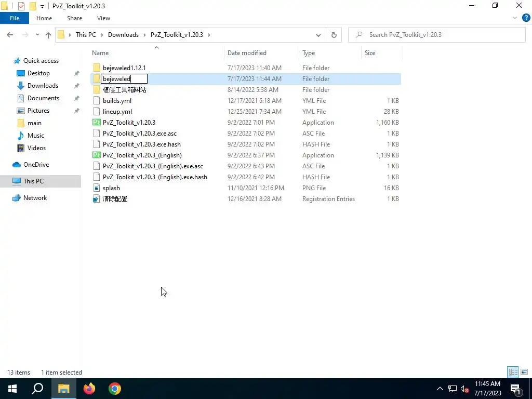532x399 pixels.
Task: Open the clock and date in taskbar
Action: click(x=487, y=389)
